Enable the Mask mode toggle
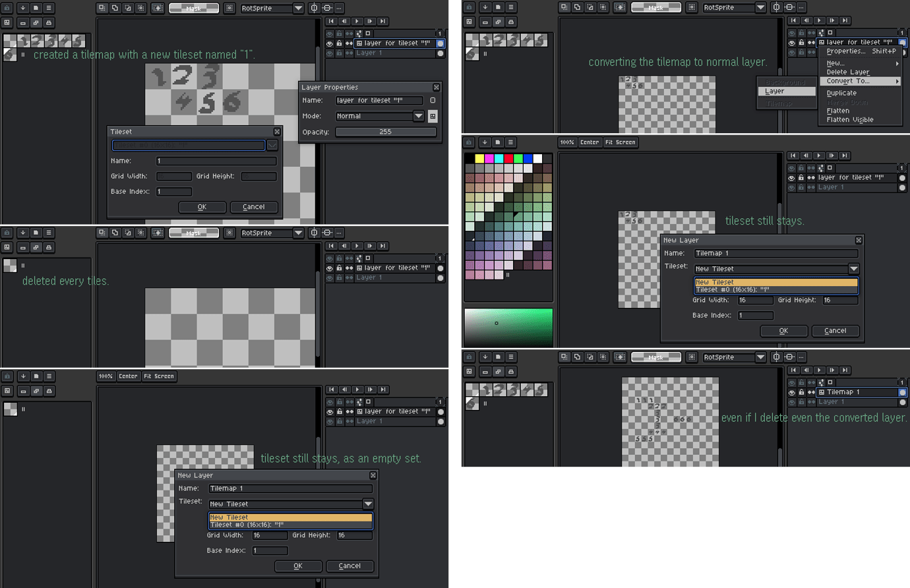The height and width of the screenshot is (588, 910). [194, 7]
